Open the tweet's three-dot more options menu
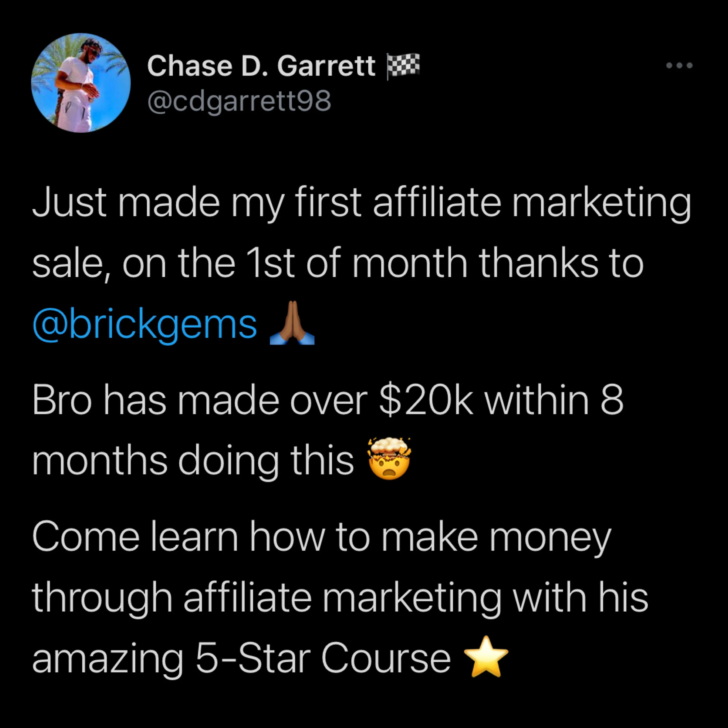 click(x=679, y=66)
